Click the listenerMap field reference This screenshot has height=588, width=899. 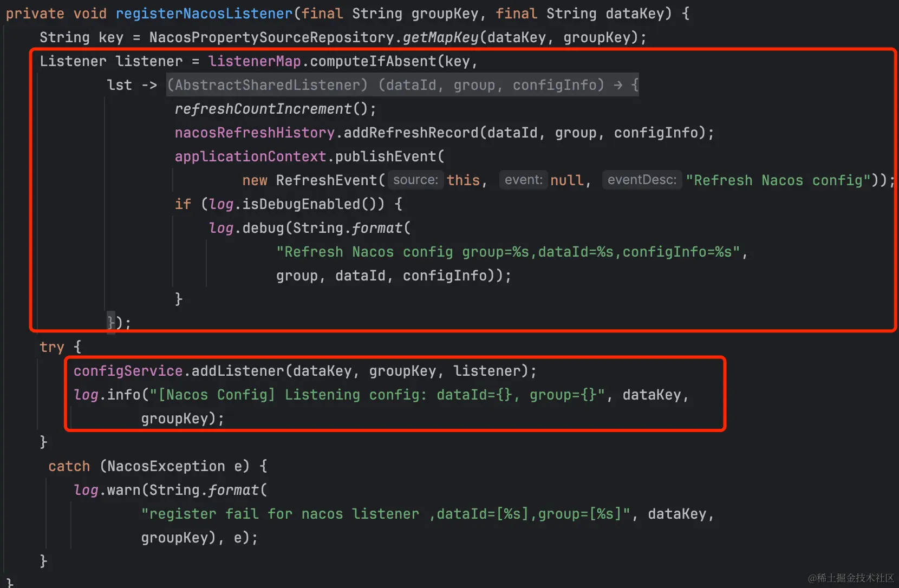coord(255,61)
